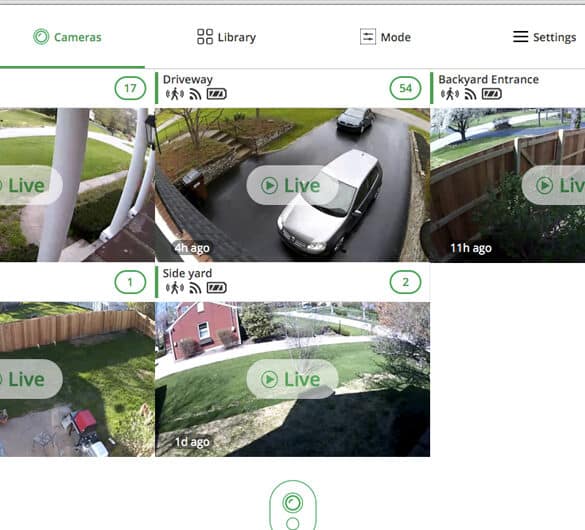Click the '11h ago' timestamp
The image size is (585, 530).
[x=471, y=248]
